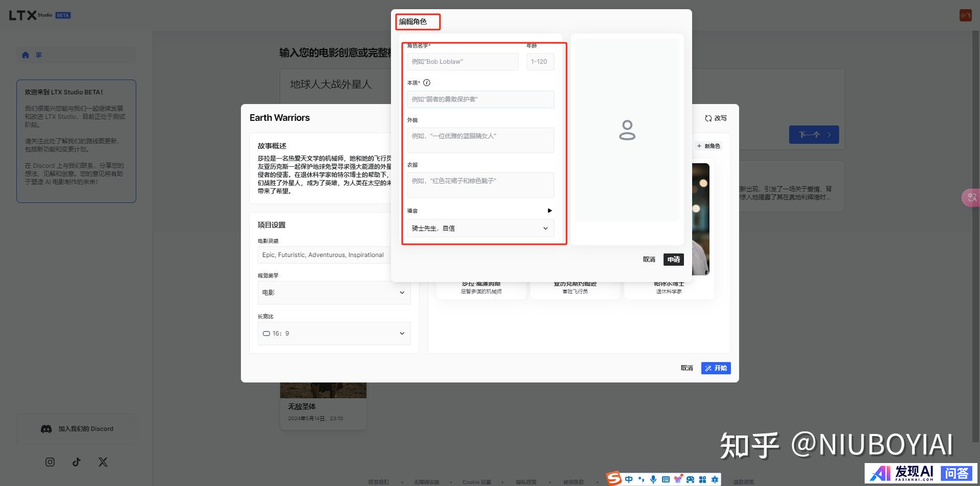Click the 申请 button to apply character edits
This screenshot has height=486, width=980.
tap(673, 260)
